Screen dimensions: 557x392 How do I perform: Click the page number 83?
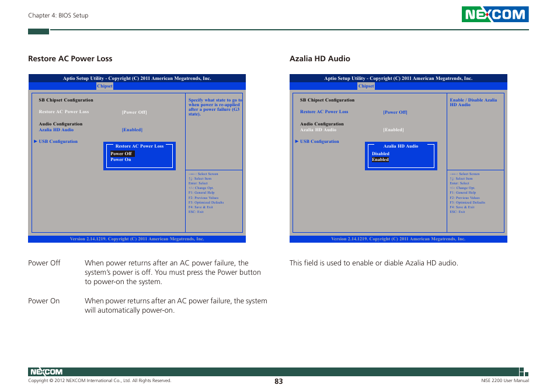click(278, 381)
